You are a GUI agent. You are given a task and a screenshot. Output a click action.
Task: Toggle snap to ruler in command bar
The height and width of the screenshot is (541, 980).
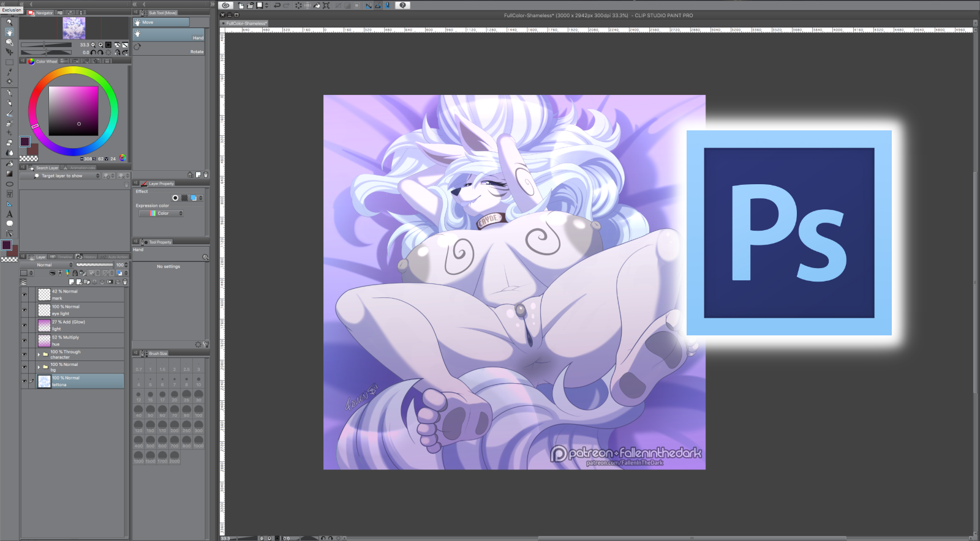[x=369, y=6]
